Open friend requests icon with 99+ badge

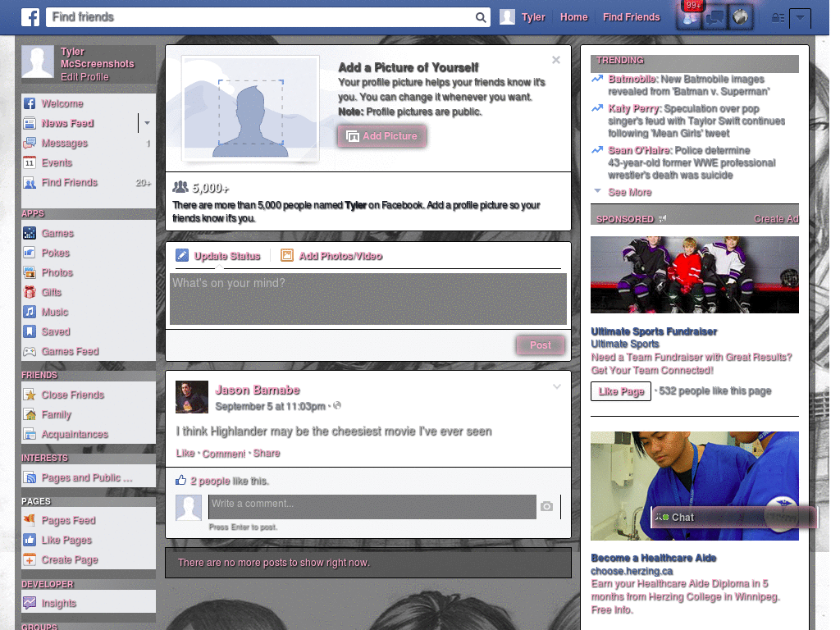coord(690,18)
